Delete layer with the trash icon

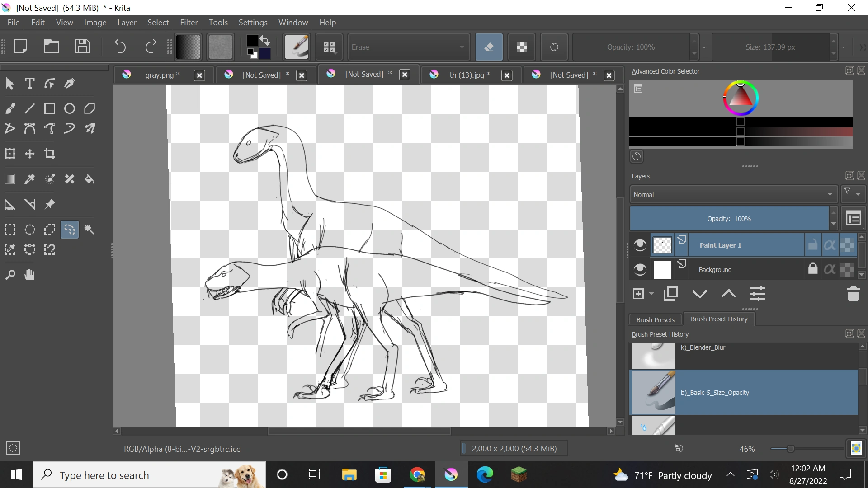click(x=853, y=294)
